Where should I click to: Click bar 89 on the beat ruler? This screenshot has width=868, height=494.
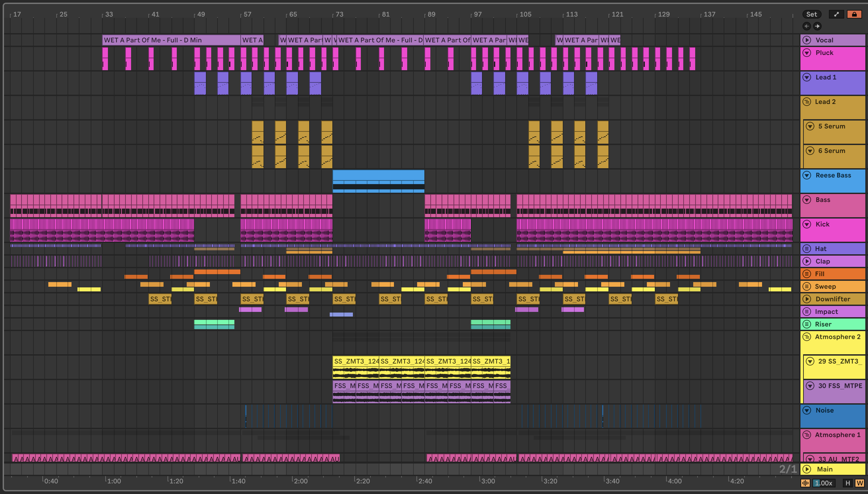coord(431,14)
